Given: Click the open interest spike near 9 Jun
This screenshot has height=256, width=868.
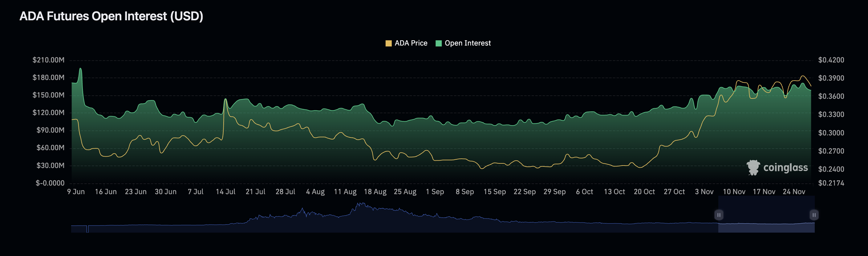Looking at the screenshot, I should (x=80, y=69).
